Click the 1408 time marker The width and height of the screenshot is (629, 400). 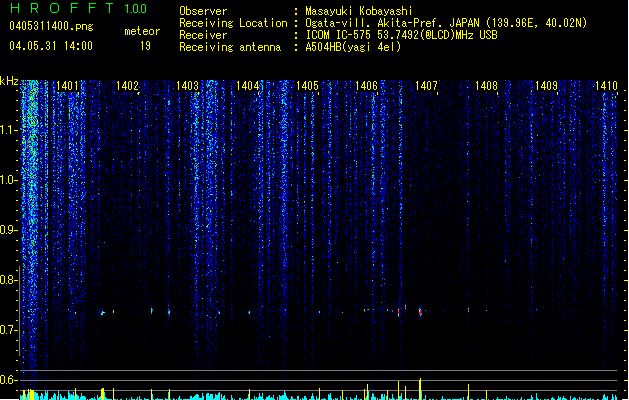486,86
